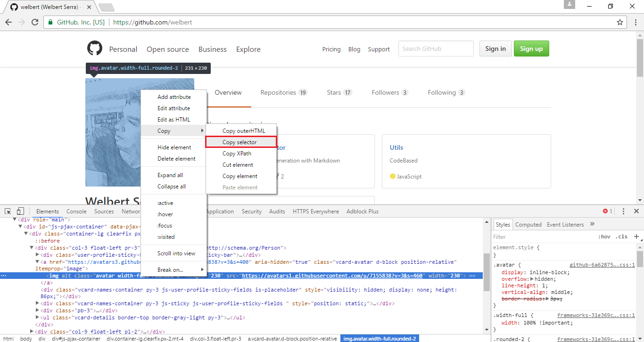The image size is (644, 342).
Task: Open the Explore nav link
Action: pos(248,49)
